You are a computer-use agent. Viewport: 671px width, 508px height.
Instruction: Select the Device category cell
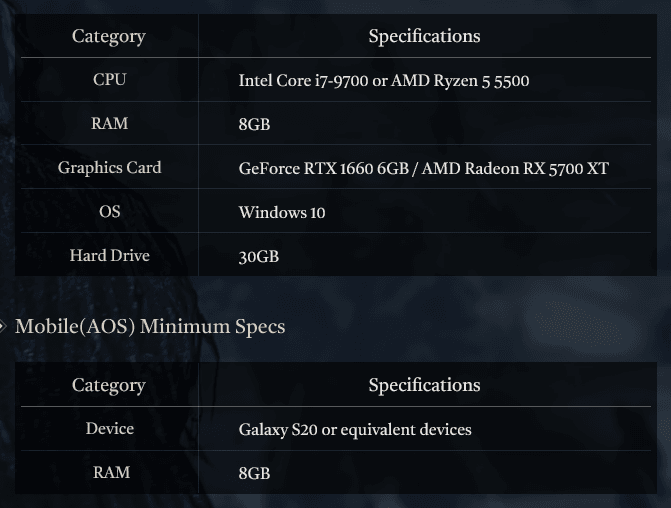point(109,429)
